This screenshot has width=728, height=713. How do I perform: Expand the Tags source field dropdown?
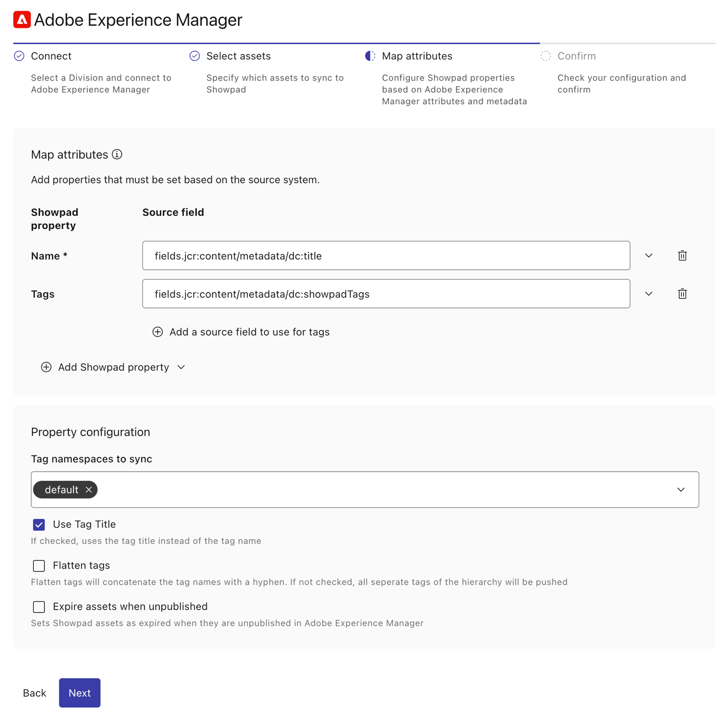click(x=648, y=294)
